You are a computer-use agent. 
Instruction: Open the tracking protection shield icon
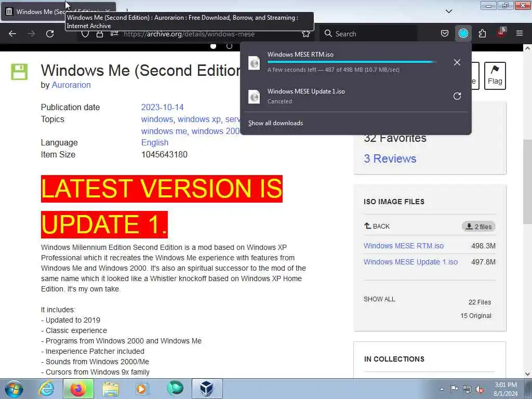tap(85, 34)
